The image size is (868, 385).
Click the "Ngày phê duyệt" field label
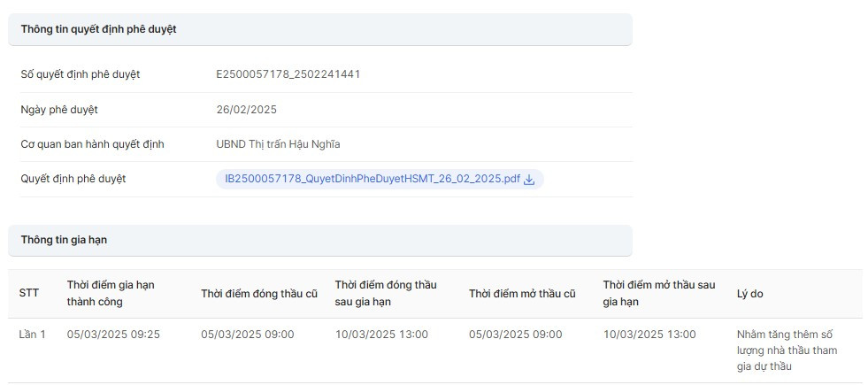click(59, 110)
